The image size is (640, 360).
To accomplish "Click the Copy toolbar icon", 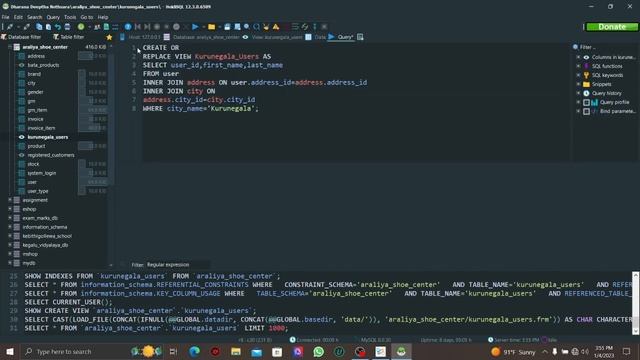I will pos(39,27).
